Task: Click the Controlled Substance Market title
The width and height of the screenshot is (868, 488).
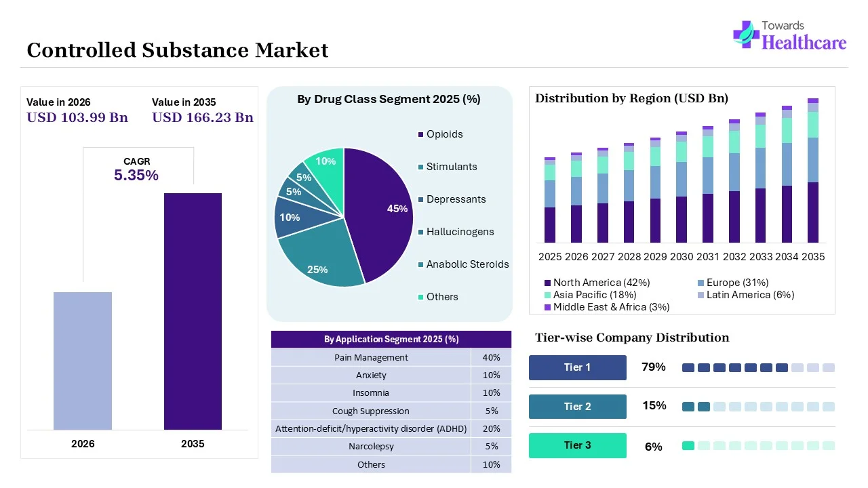Action: [x=178, y=50]
